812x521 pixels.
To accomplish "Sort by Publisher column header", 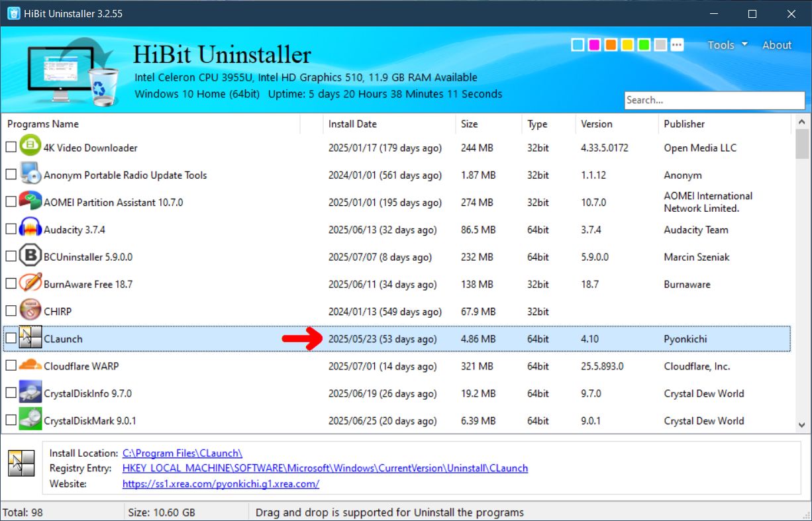I will point(725,124).
